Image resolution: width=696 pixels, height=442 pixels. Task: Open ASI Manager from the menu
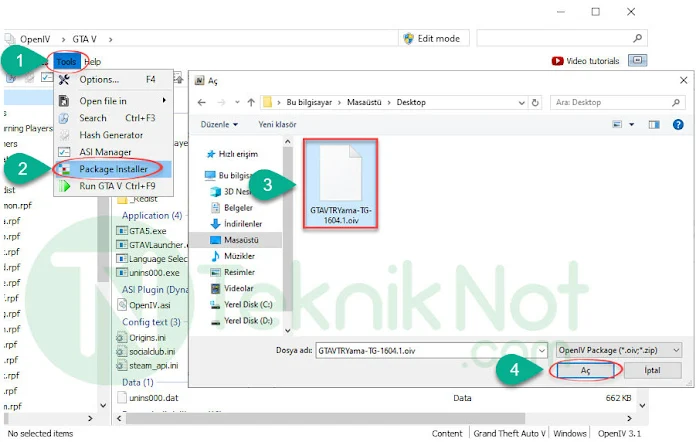click(113, 152)
